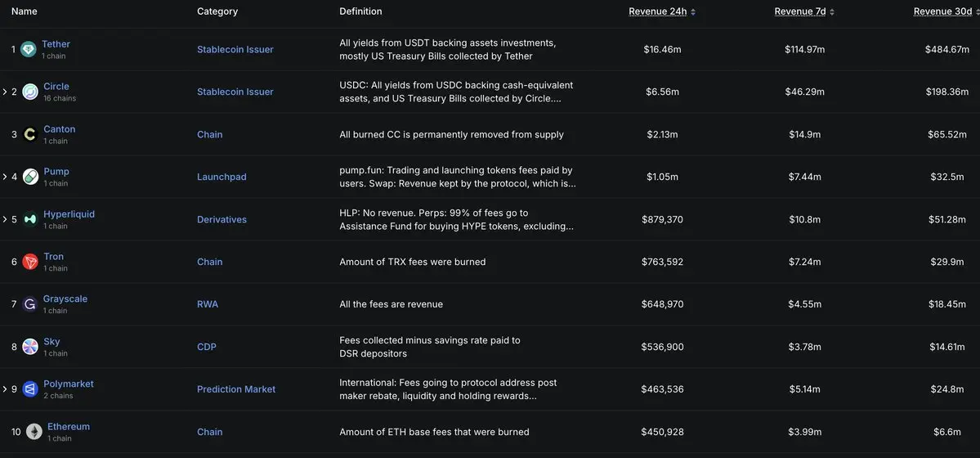Expand the Circle row chevron
Image resolution: width=980 pixels, height=458 pixels.
tap(5, 92)
